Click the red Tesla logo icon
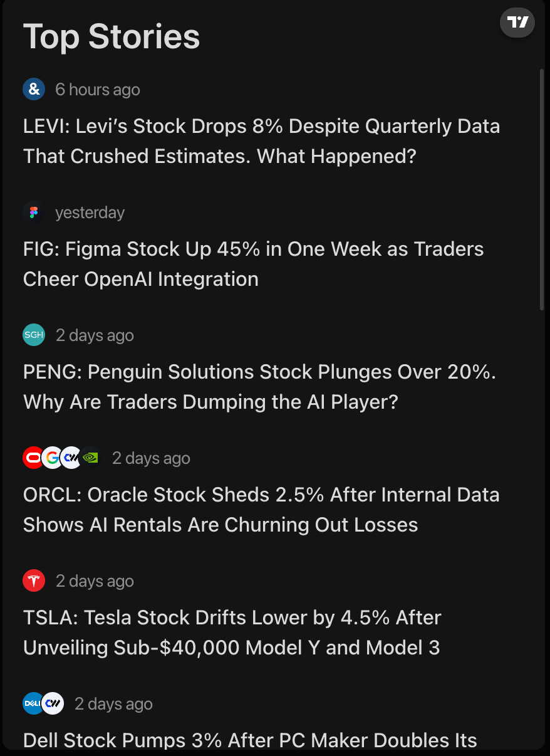This screenshot has width=550, height=756. pyautogui.click(x=34, y=581)
